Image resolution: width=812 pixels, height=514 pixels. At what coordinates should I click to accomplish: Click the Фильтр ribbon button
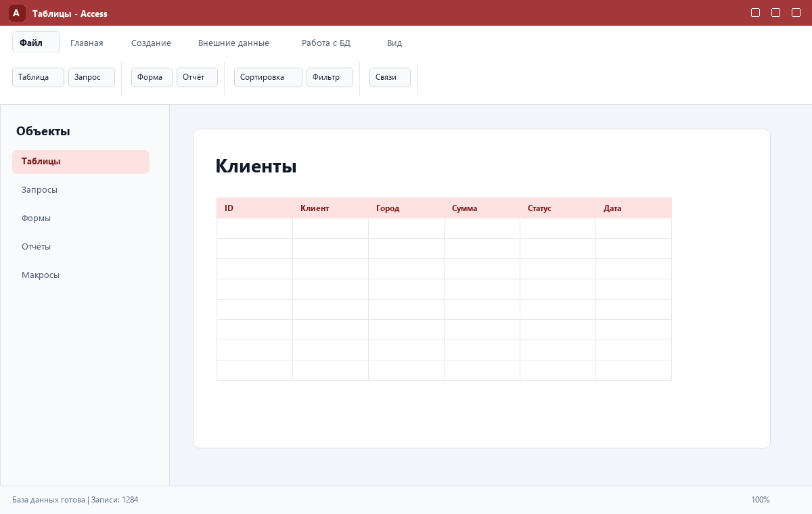pyautogui.click(x=330, y=77)
